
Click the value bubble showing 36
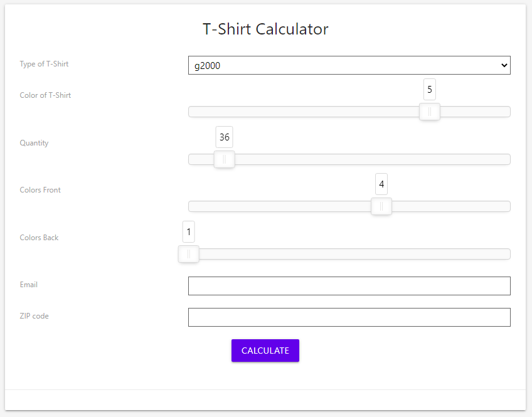224,137
